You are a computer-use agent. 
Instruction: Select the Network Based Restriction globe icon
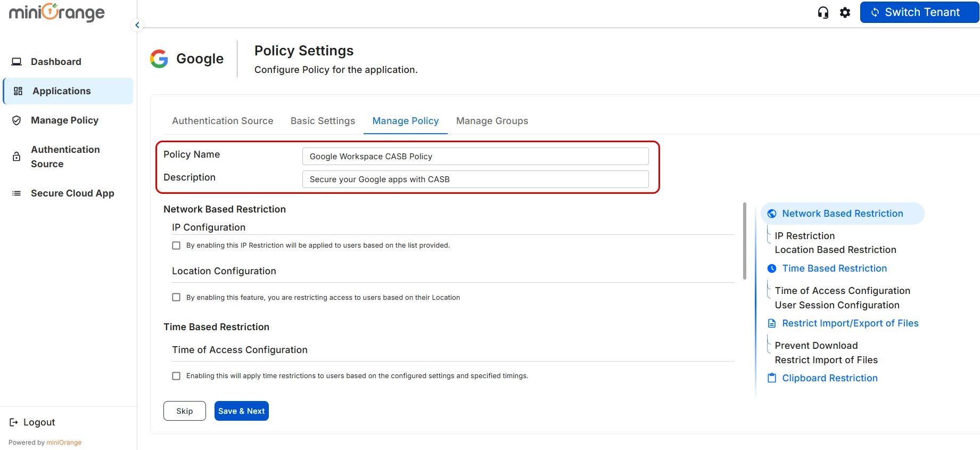coord(772,213)
